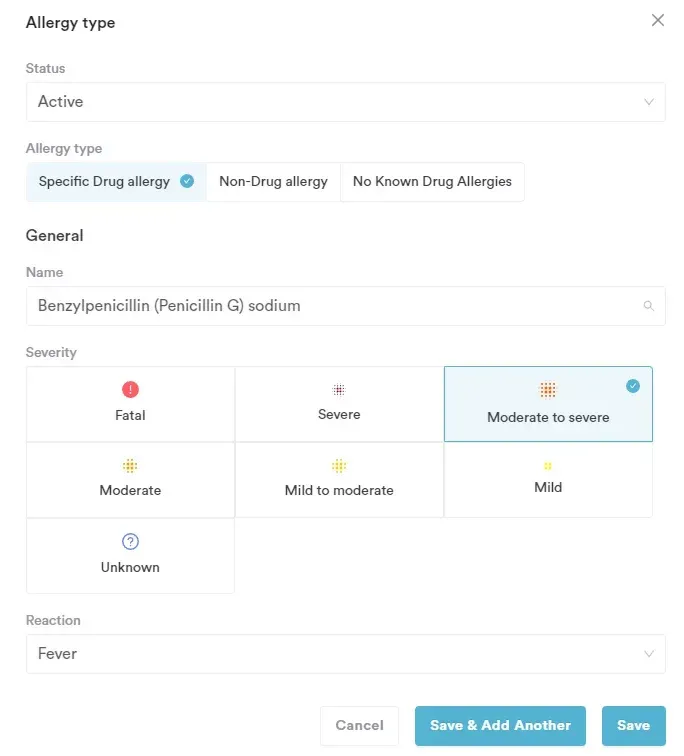This screenshot has width=684, height=756.
Task: Click the orange Moderate to severe icon
Action: point(547,390)
